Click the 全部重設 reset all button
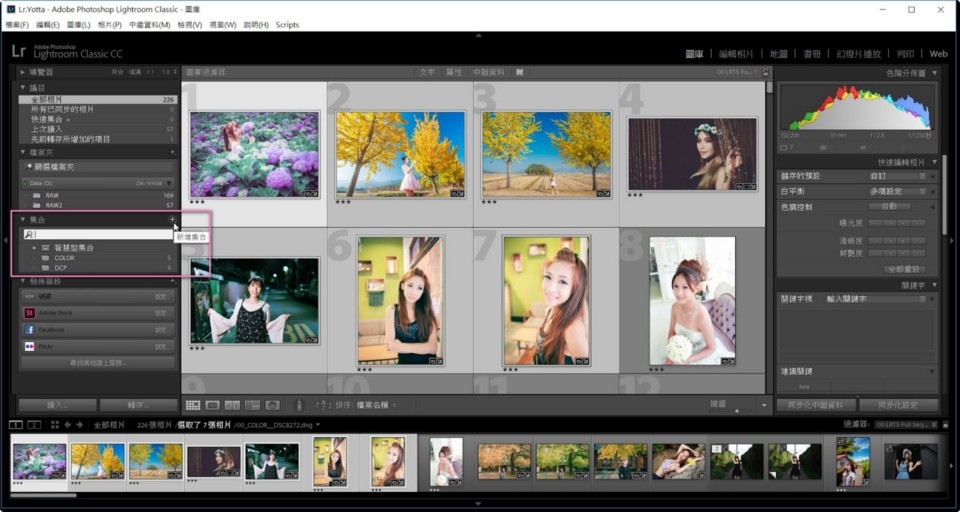The width and height of the screenshot is (960, 512). click(x=904, y=269)
